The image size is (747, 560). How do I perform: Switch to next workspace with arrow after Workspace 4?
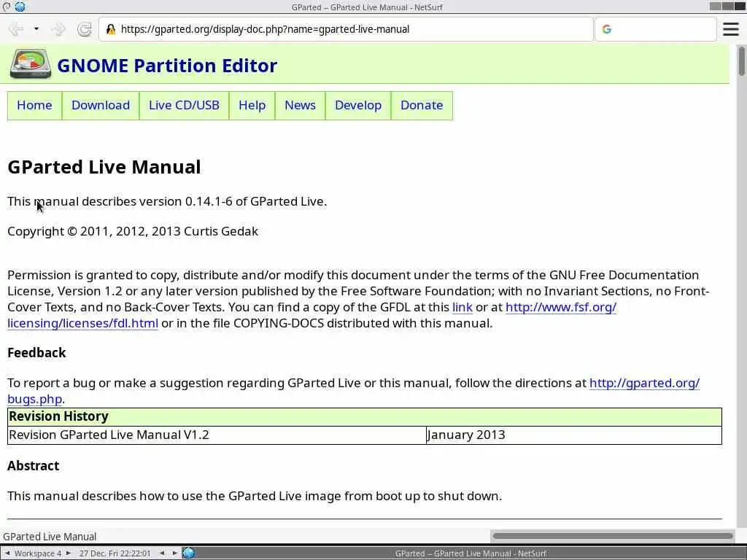[x=68, y=553]
